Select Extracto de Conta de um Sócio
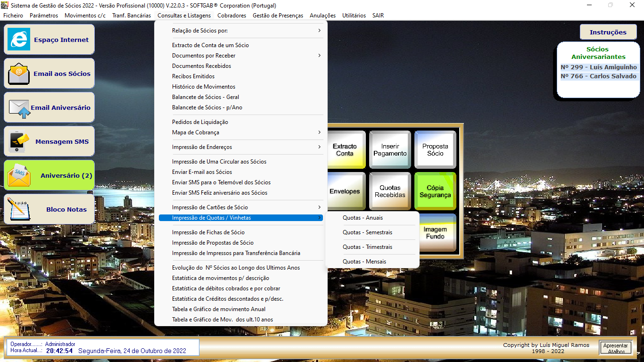The width and height of the screenshot is (644, 362). (210, 45)
